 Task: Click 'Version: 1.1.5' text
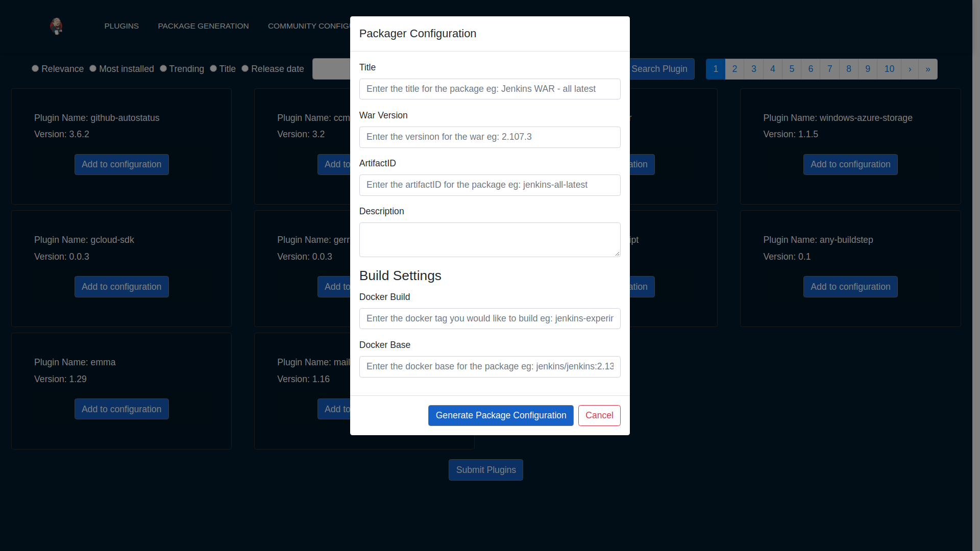pos(791,134)
